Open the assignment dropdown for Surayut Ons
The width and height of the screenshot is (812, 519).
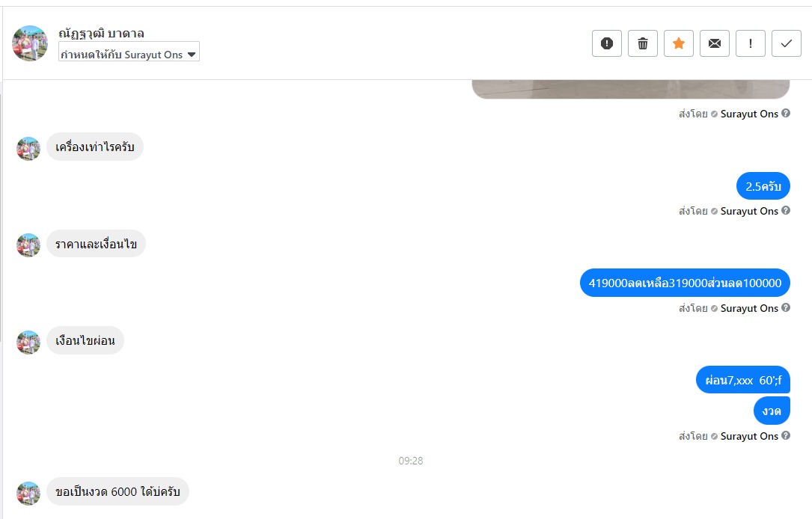(129, 52)
